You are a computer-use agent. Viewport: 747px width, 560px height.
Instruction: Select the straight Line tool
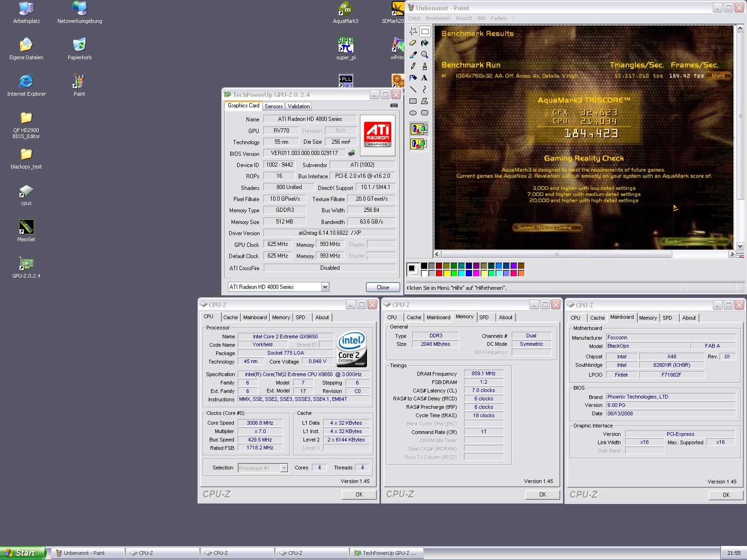[413, 89]
